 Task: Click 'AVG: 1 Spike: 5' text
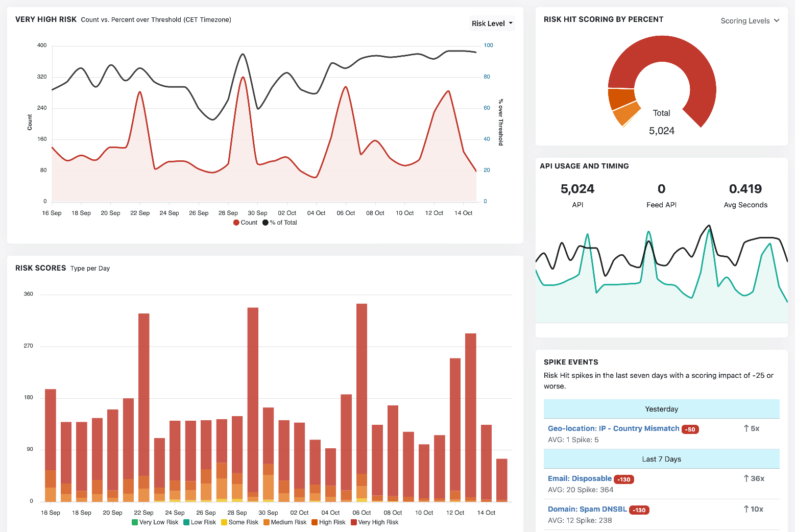573,440
